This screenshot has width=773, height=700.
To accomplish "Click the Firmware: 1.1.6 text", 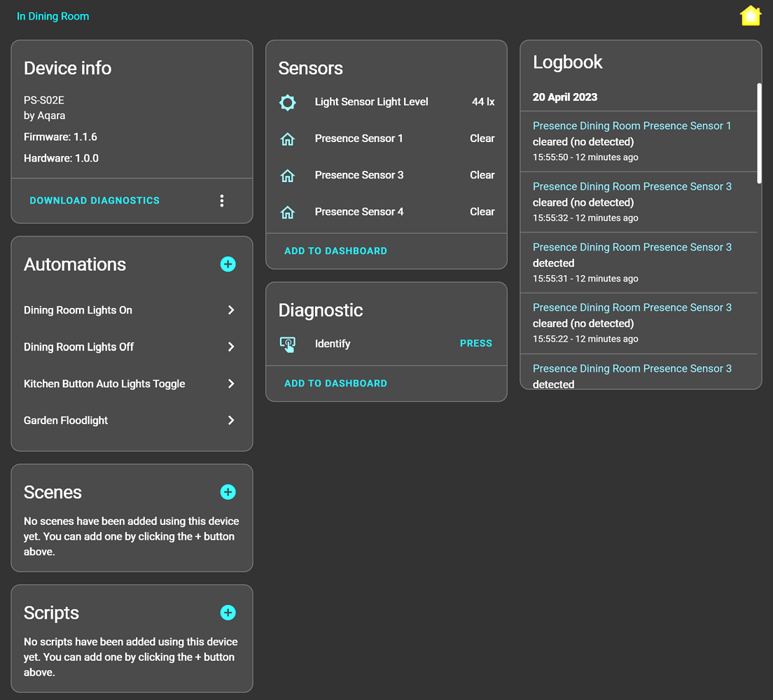I will [60, 137].
